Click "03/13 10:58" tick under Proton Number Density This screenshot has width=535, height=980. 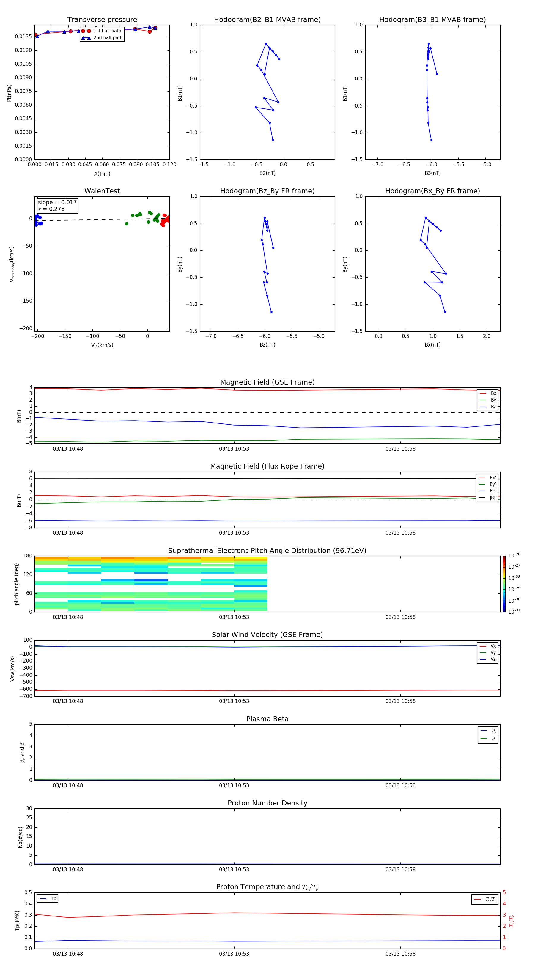point(400,870)
